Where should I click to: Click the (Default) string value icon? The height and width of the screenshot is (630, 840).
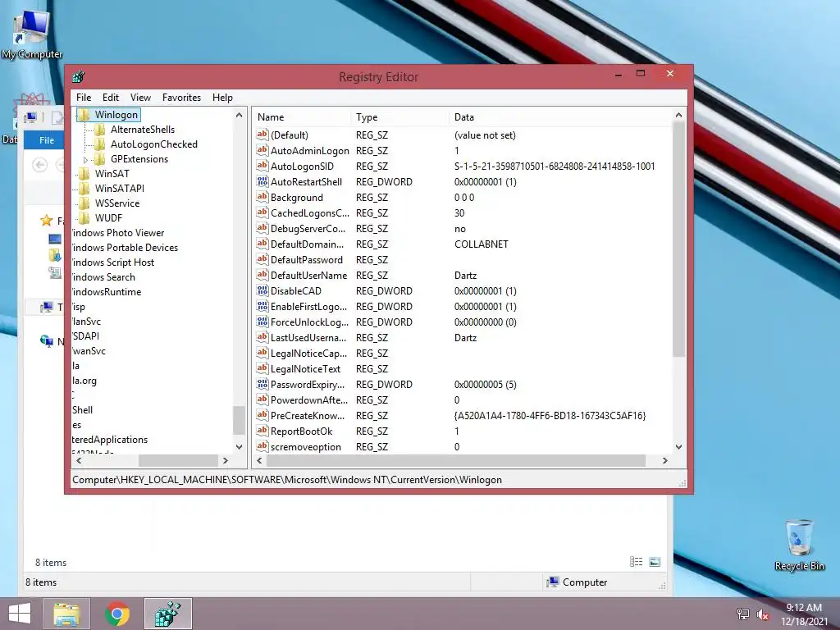pos(262,135)
